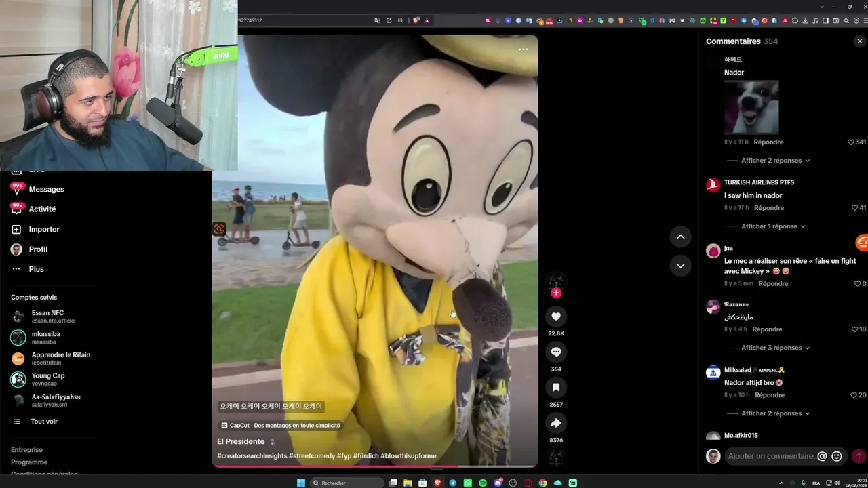Open Spotify from the taskbar
This screenshot has width=868, height=488.
tap(483, 483)
